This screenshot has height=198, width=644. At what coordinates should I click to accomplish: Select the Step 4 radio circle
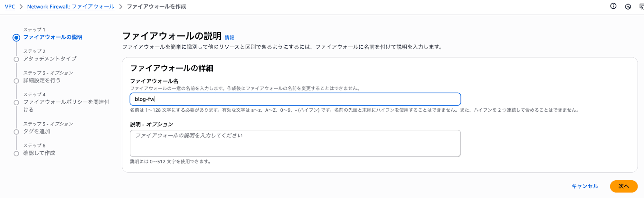click(16, 103)
